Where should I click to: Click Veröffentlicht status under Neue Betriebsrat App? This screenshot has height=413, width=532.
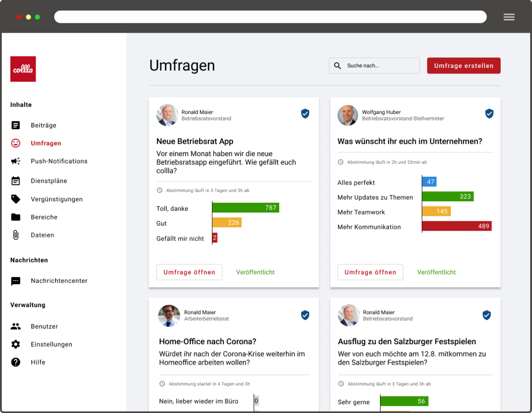(x=255, y=272)
